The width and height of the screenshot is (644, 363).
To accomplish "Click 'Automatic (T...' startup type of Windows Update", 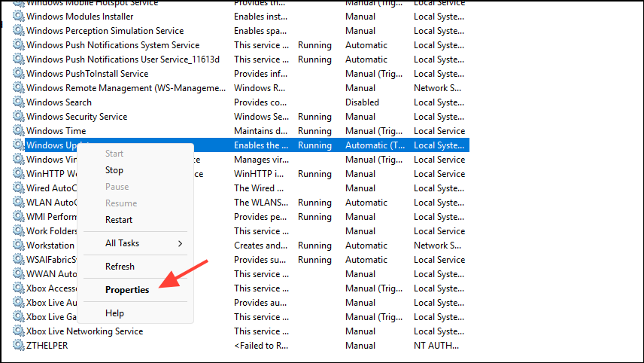I will pyautogui.click(x=375, y=145).
